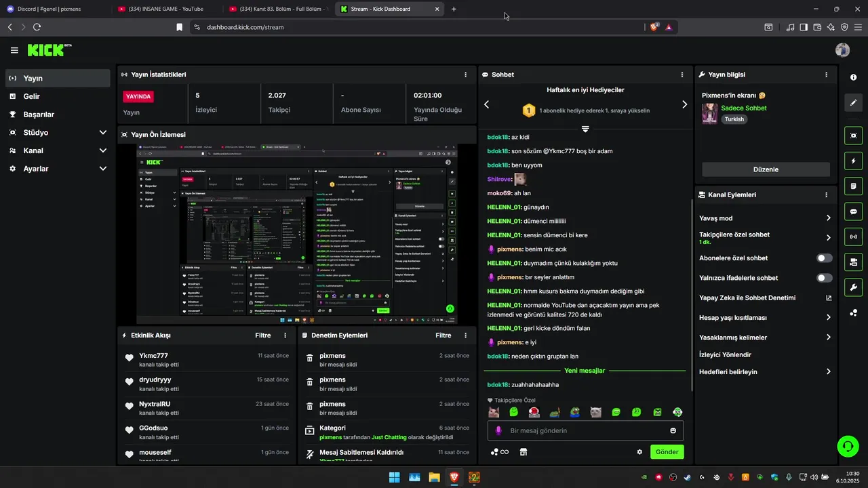Click the green Gönder button
The image size is (868, 488).
click(667, 452)
